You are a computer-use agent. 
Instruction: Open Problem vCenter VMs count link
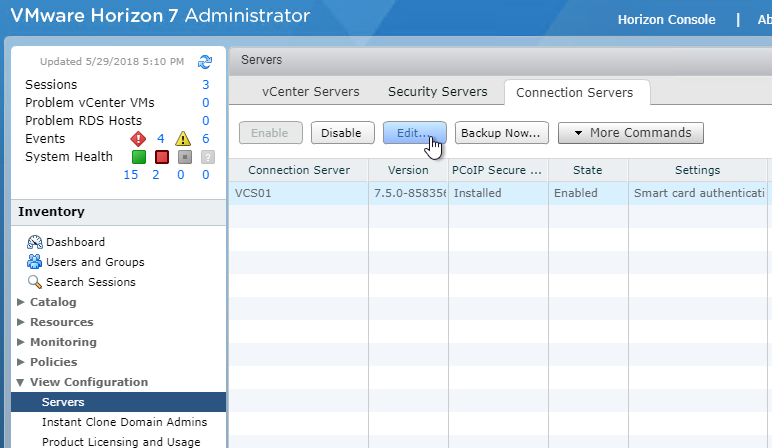point(206,103)
